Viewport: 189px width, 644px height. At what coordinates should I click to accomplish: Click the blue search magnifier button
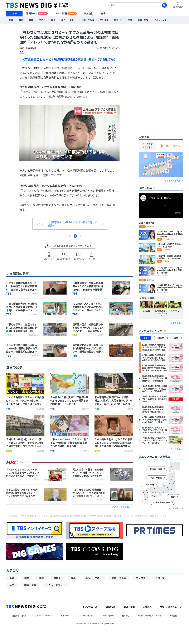tap(164, 5)
